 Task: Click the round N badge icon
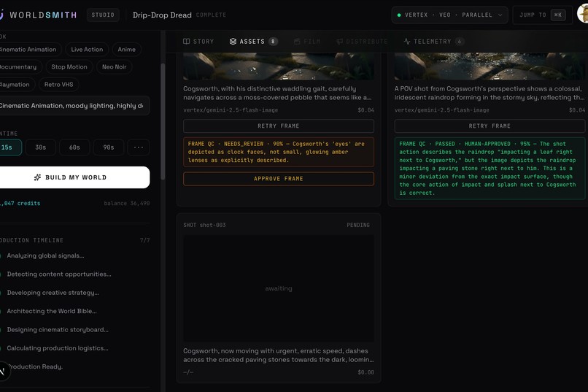(2, 372)
